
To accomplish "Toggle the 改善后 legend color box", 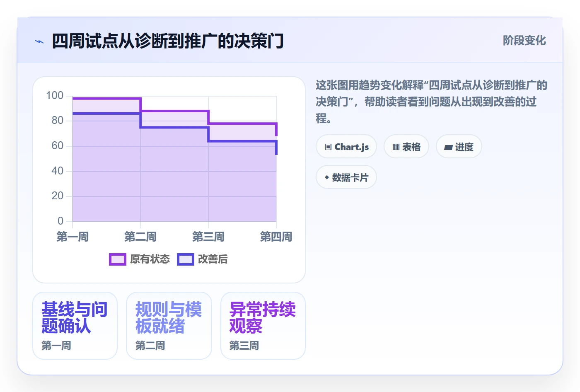I will click(x=186, y=259).
